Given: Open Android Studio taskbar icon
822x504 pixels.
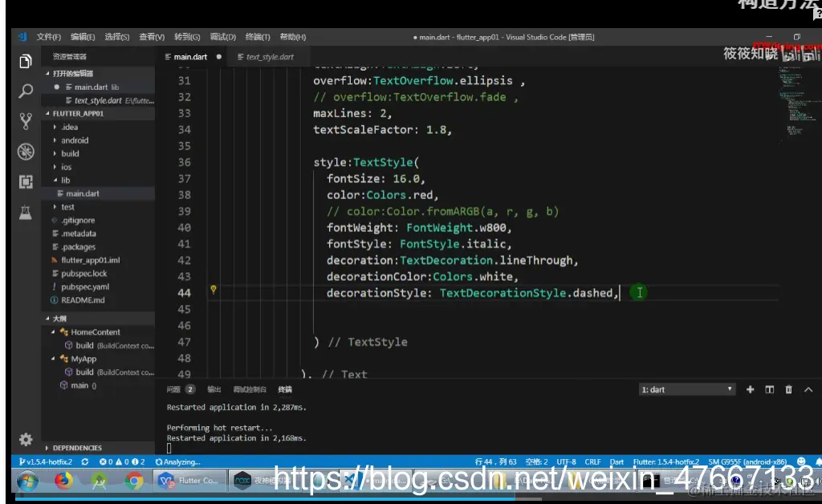Looking at the screenshot, I should (99, 481).
